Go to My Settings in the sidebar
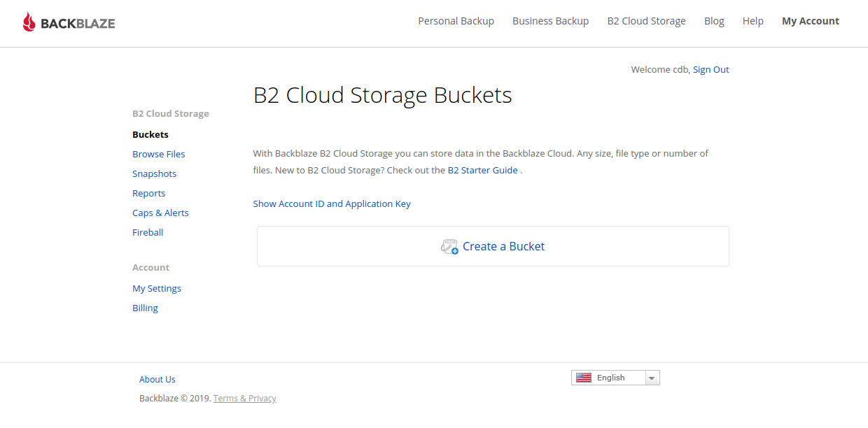The width and height of the screenshot is (868, 428). (157, 288)
